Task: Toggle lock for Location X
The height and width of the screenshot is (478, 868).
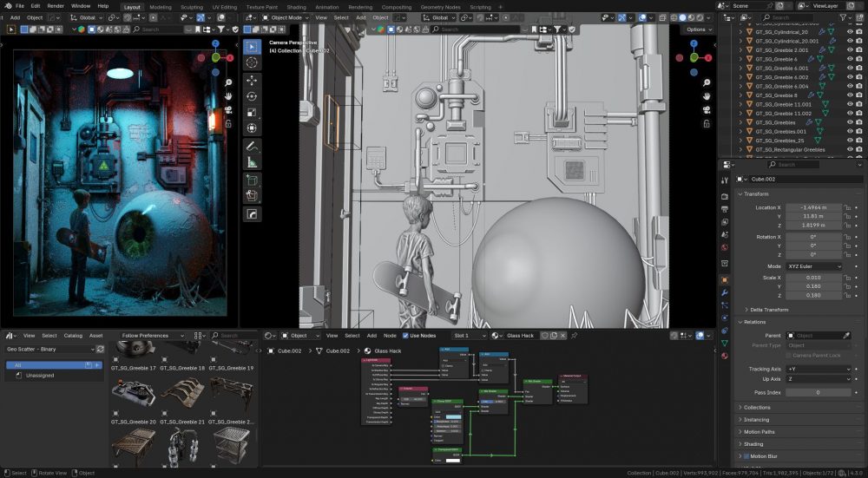Action: [x=847, y=207]
